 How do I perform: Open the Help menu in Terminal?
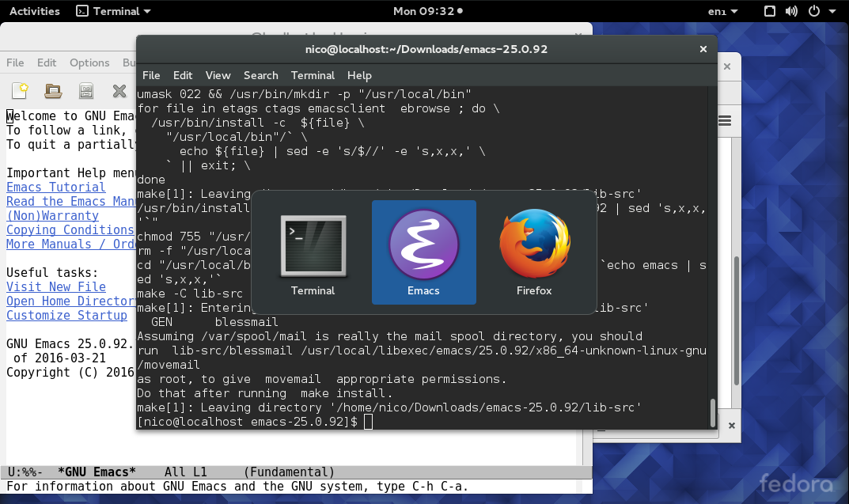(x=359, y=75)
